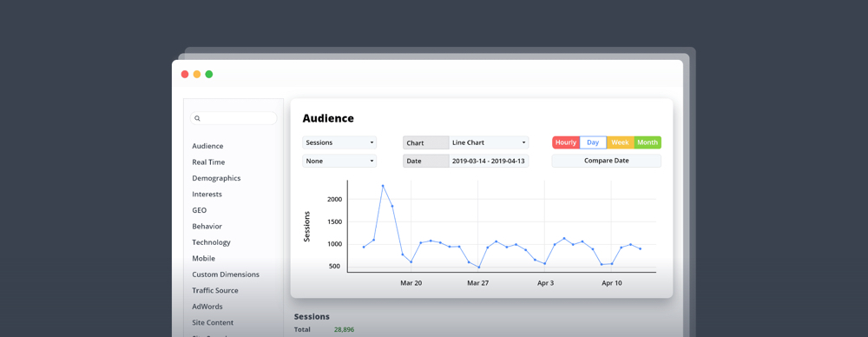Viewport: 868px width, 337px height.
Task: Select Interests in the sidebar
Action: coord(207,195)
